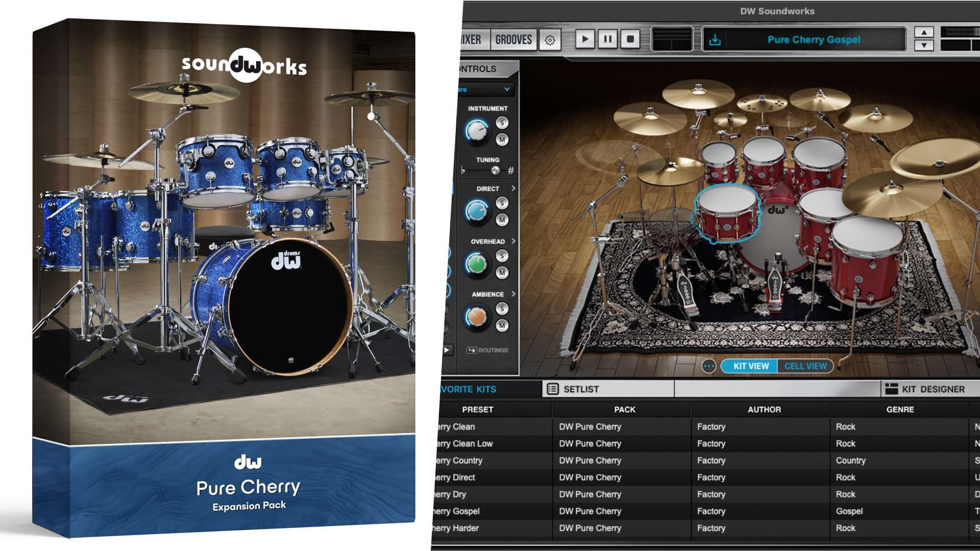Solo the Overhead channel
The image size is (980, 551).
(502, 256)
